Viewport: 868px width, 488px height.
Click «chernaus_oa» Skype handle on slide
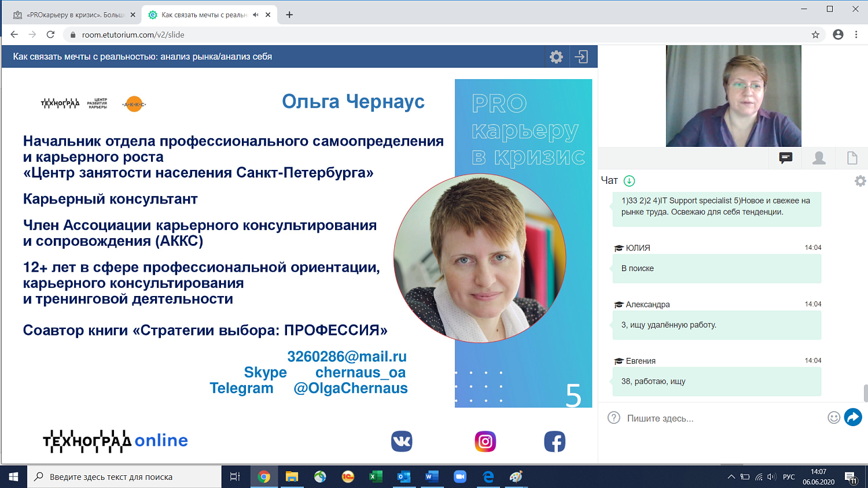click(x=361, y=372)
